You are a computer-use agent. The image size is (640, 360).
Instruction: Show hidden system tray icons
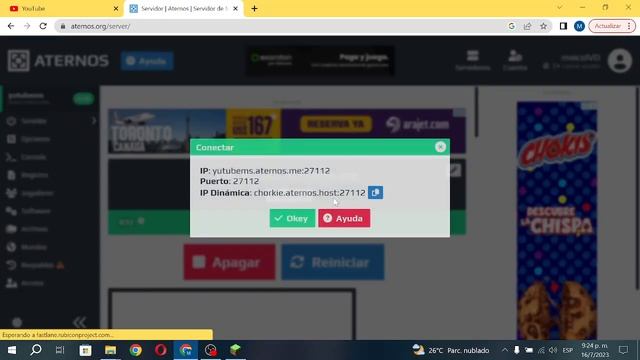click(x=505, y=350)
